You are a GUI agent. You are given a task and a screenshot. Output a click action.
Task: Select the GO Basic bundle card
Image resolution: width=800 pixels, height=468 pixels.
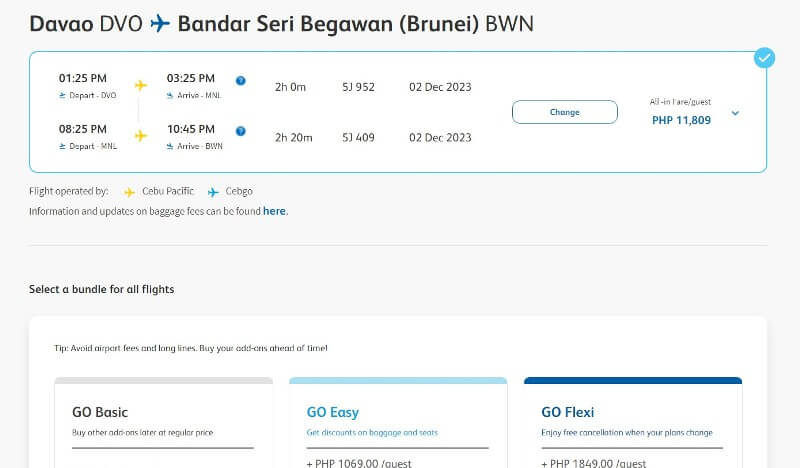(x=163, y=423)
